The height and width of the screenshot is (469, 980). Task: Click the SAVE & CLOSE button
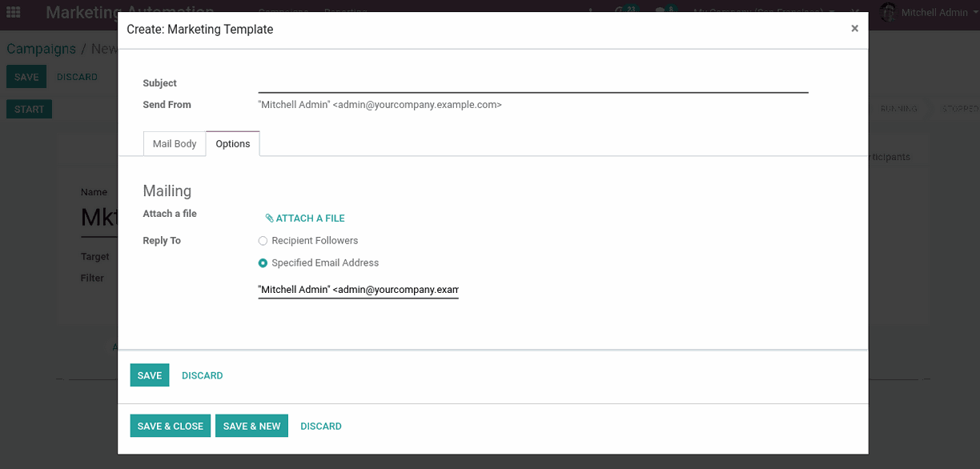coord(171,426)
